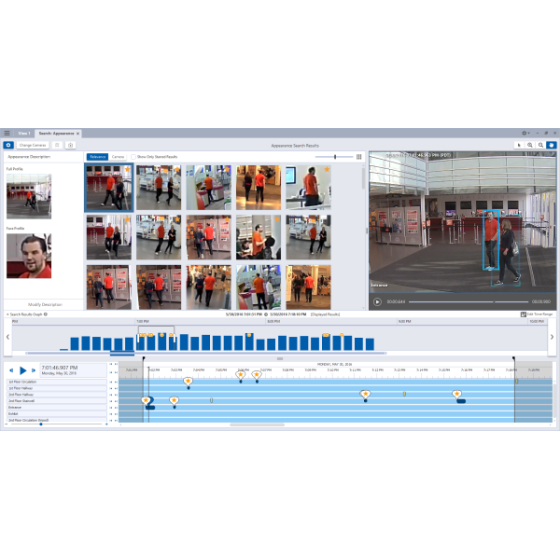This screenshot has width=560, height=560.
Task: Select the Entrance camera row
Action: (x=57, y=408)
